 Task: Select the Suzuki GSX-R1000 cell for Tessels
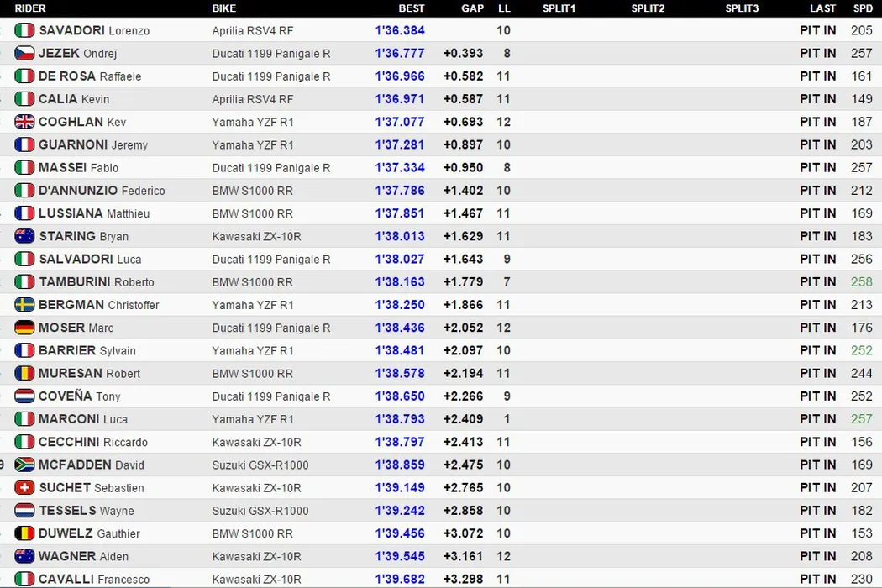tap(260, 511)
